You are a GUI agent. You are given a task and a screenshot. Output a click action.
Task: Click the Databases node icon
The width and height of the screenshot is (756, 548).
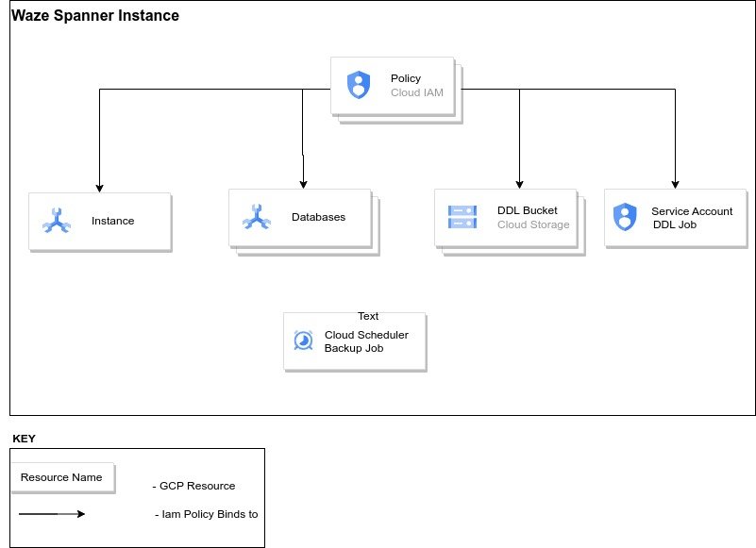click(x=257, y=217)
